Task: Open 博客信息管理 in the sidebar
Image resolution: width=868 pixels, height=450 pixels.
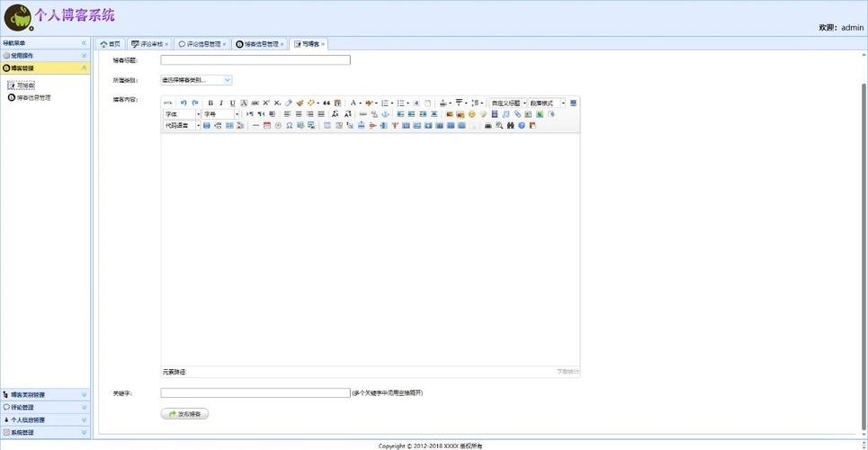Action: point(33,97)
